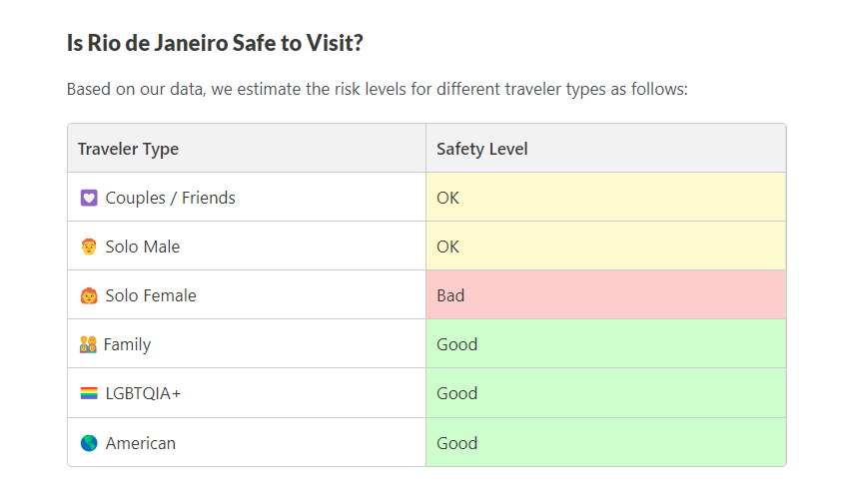852x504 pixels.
Task: Click the green Good cell for American
Action: click(x=605, y=443)
